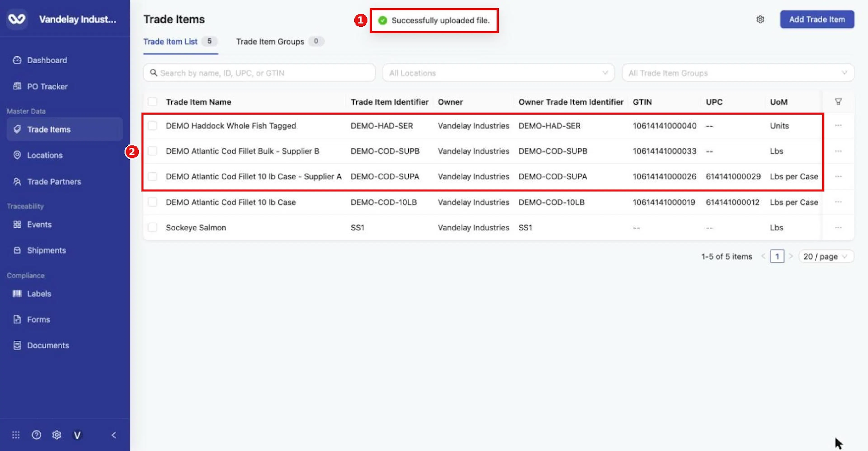Click the Owner Trade Item Identifier header
The height and width of the screenshot is (451, 868).
pyautogui.click(x=571, y=102)
